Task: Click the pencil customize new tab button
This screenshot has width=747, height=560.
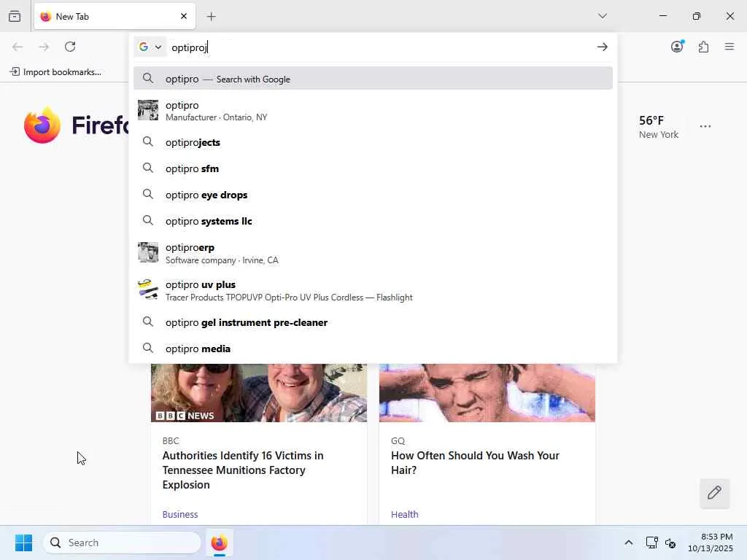Action: pos(714,493)
